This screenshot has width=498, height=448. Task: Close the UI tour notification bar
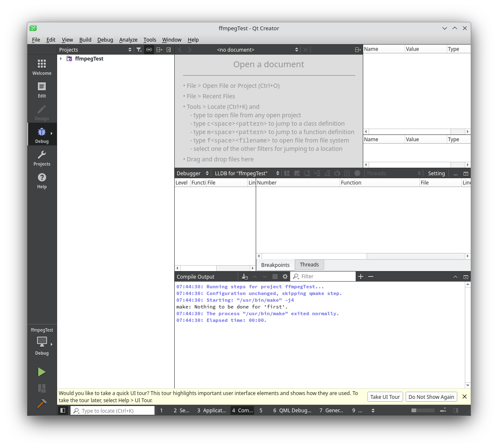pyautogui.click(x=465, y=396)
